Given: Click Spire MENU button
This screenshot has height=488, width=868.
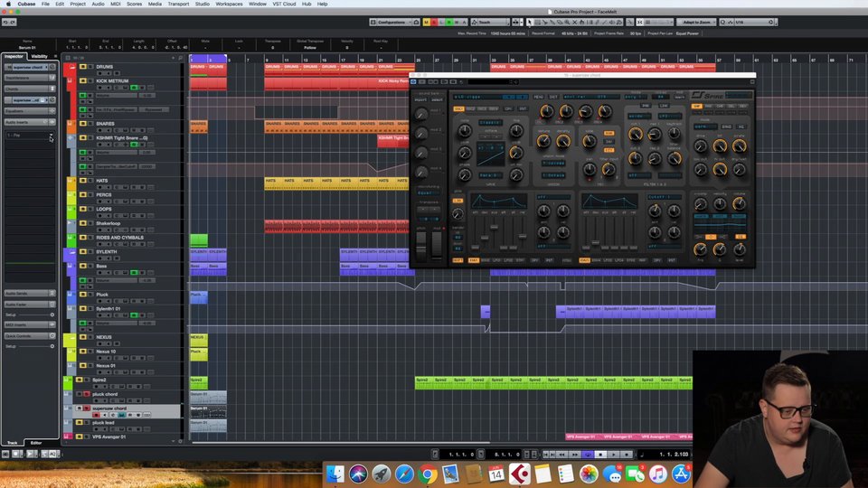Looking at the screenshot, I should pyautogui.click(x=539, y=97).
